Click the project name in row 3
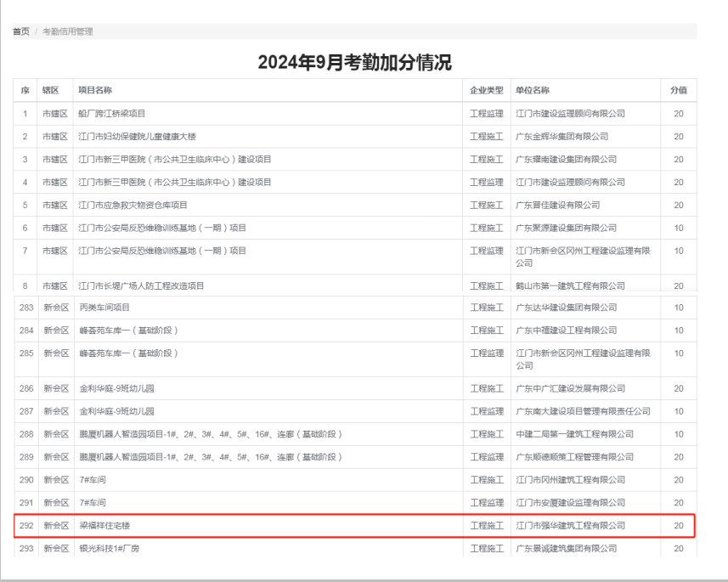 point(175,160)
